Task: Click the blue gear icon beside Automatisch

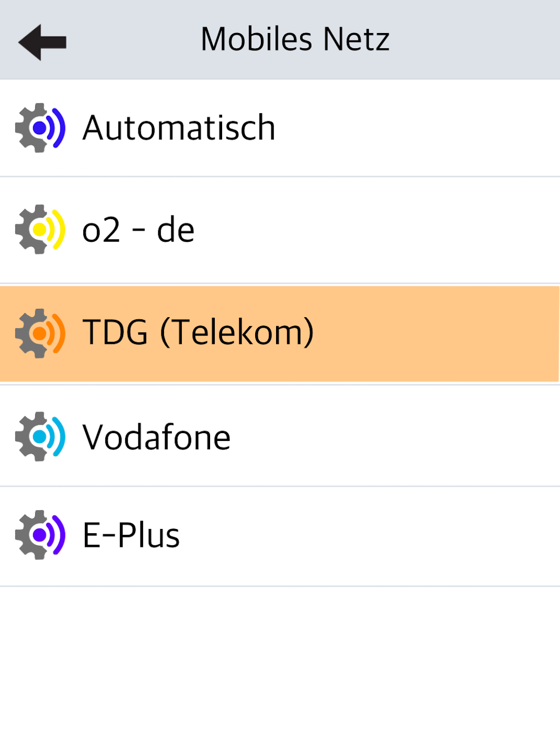Action: pos(40,128)
